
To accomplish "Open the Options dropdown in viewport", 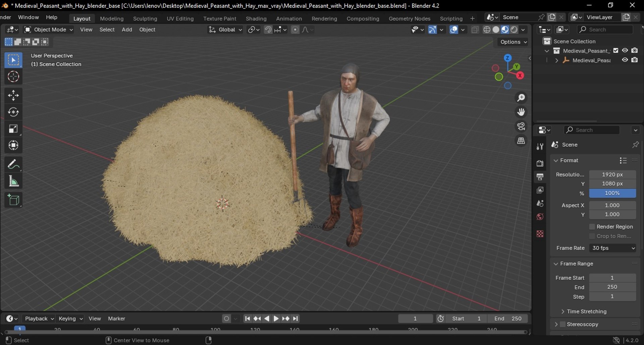I will pyautogui.click(x=514, y=42).
